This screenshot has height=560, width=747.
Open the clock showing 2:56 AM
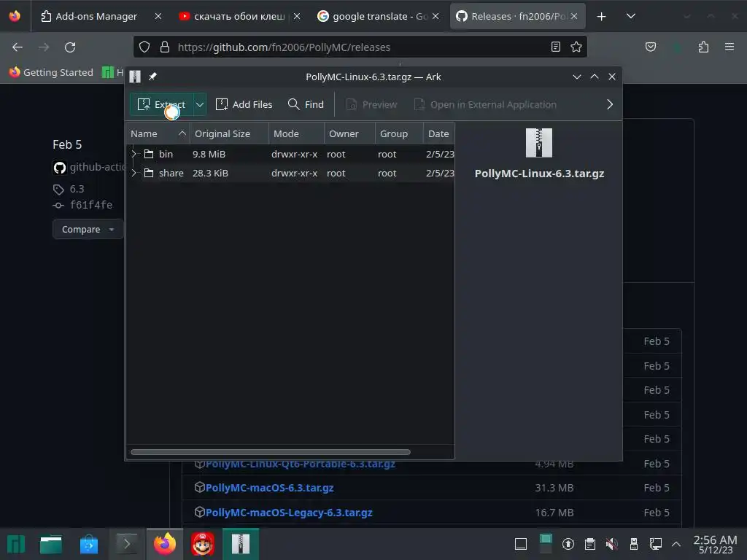click(715, 544)
